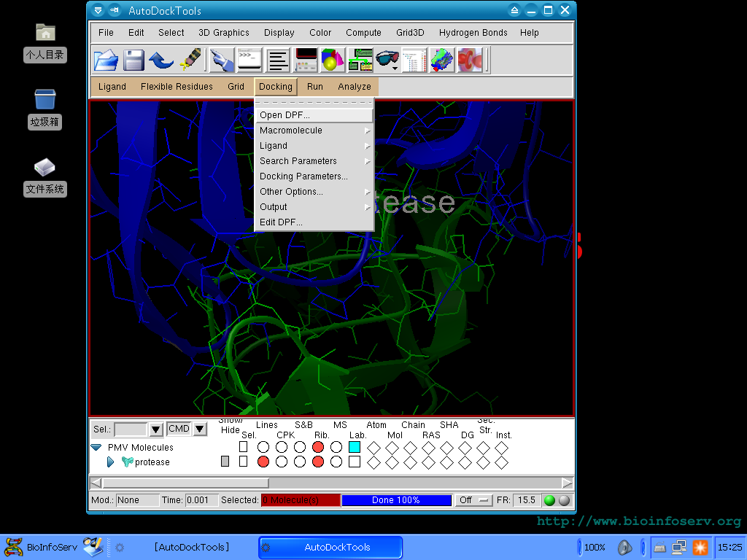Click the green network diagram icon
Screen dimensions: 747x560
tap(360, 60)
